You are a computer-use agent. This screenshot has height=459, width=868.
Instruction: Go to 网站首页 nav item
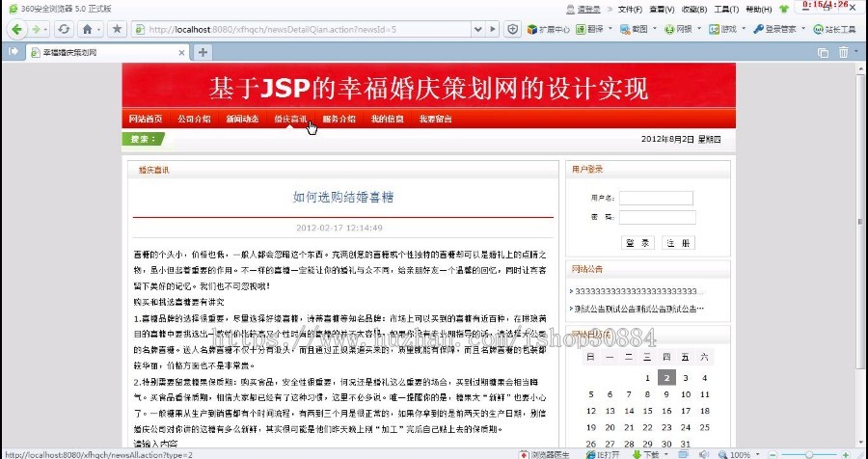point(146,119)
